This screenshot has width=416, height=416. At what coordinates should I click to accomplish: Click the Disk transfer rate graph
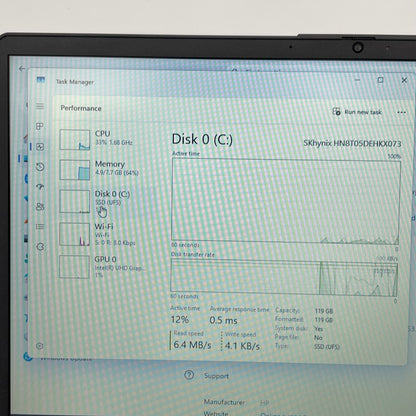pos(284,277)
